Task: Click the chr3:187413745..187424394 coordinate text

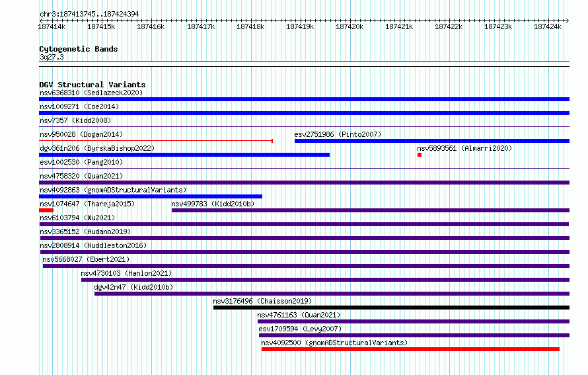Action: pyautogui.click(x=89, y=14)
